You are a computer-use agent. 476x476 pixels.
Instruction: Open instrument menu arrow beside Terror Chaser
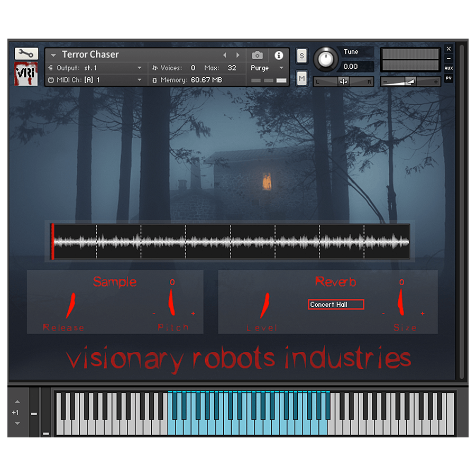pyautogui.click(x=53, y=55)
